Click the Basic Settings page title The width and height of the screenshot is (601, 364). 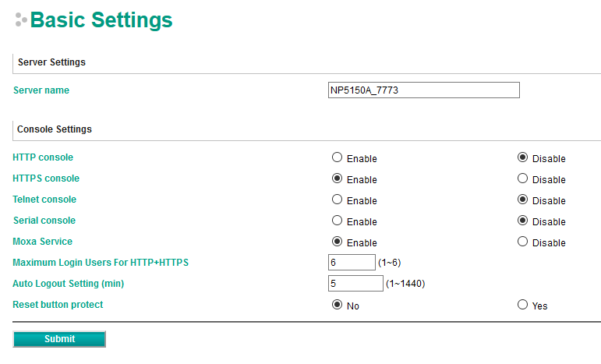click(x=101, y=20)
